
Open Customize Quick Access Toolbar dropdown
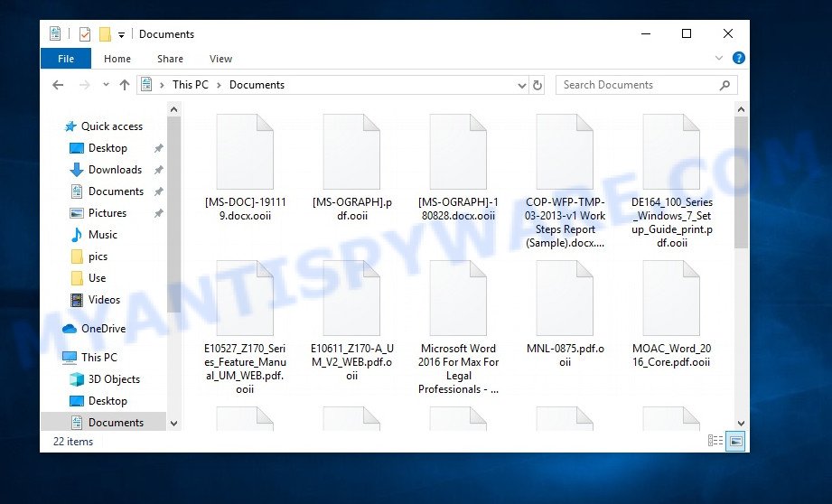coord(122,35)
